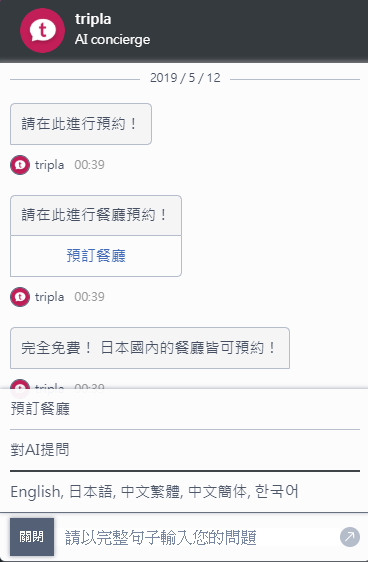Click tripla avatar under restaurant reservation bubble
This screenshot has width=368, height=562.
coord(20,297)
